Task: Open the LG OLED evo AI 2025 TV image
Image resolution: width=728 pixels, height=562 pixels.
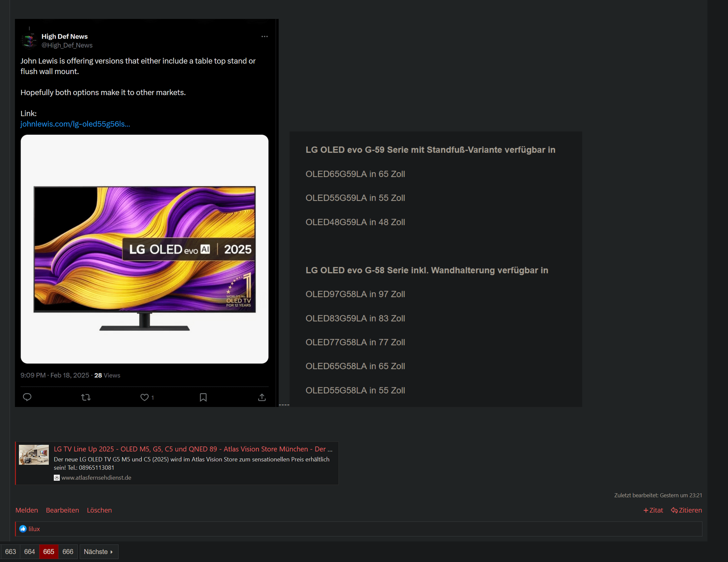Action: [x=144, y=249]
